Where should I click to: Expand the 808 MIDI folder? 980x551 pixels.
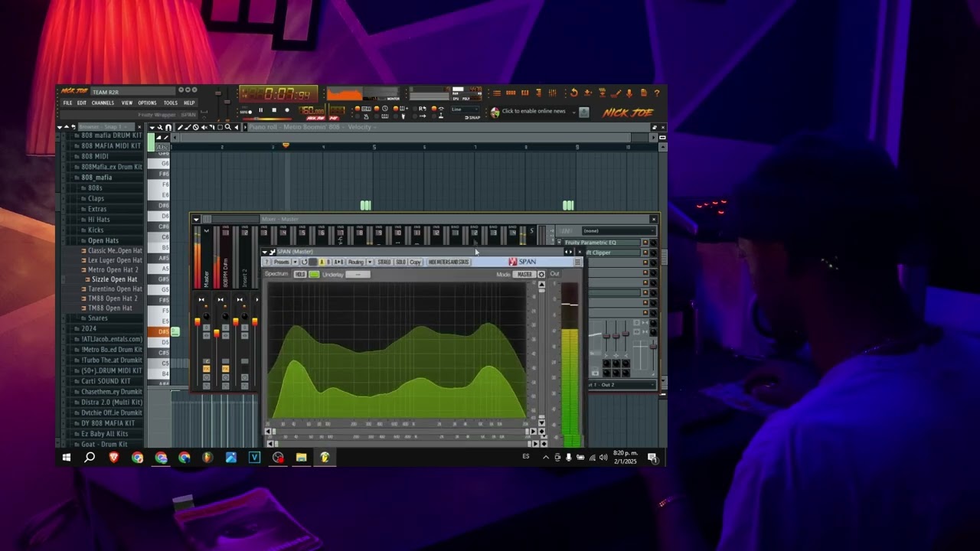pos(95,156)
